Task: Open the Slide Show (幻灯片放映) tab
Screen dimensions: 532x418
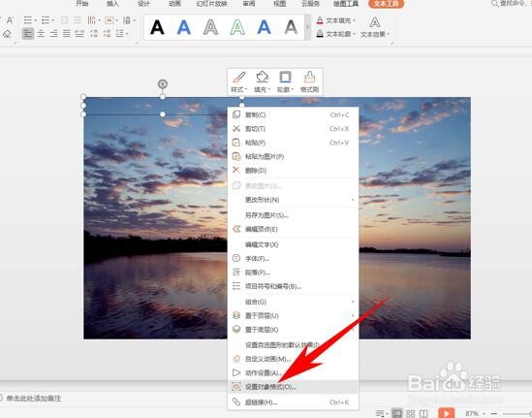Action: click(211, 4)
